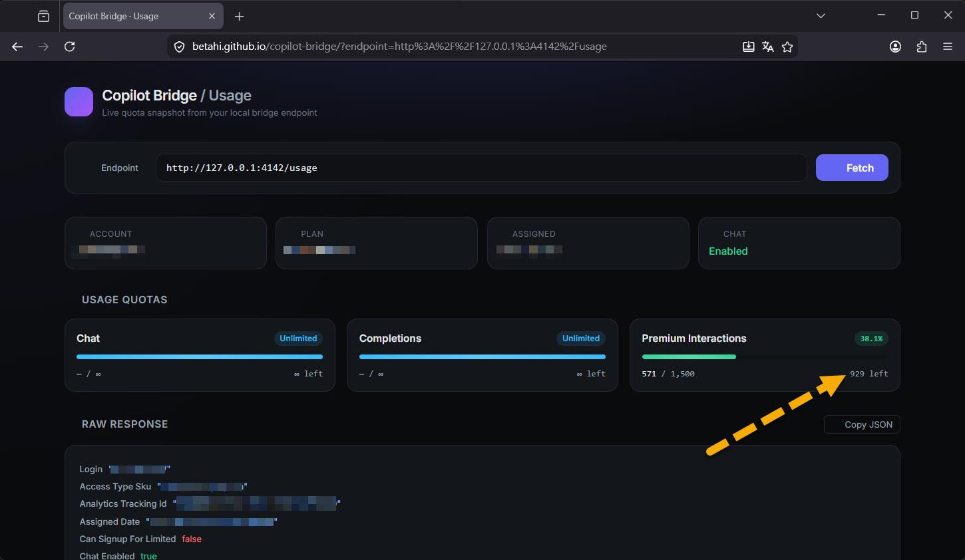
Task: Click the 38.1% badge on Premium Interactions
Action: click(871, 339)
